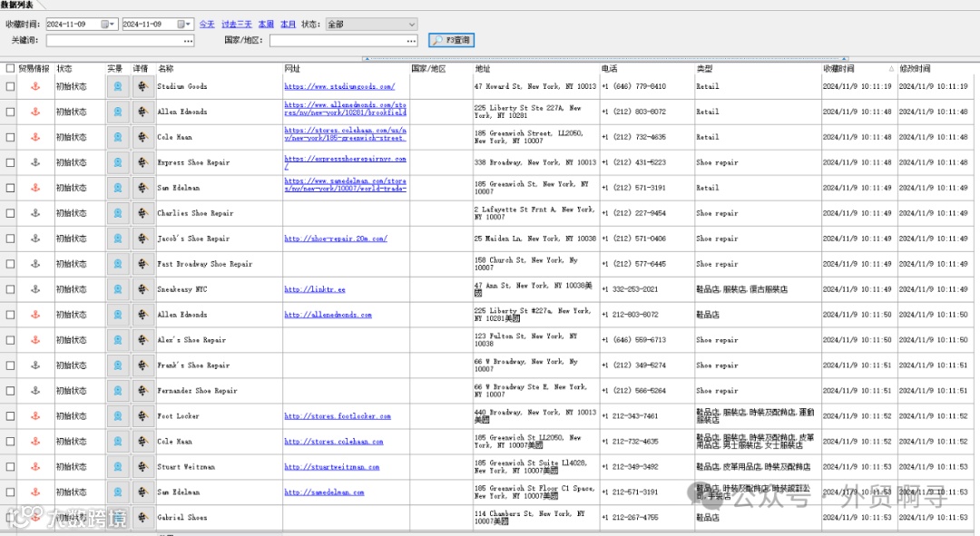Open details icon for Fernandez Shoe Repair
The height and width of the screenshot is (536, 980).
[x=143, y=391]
